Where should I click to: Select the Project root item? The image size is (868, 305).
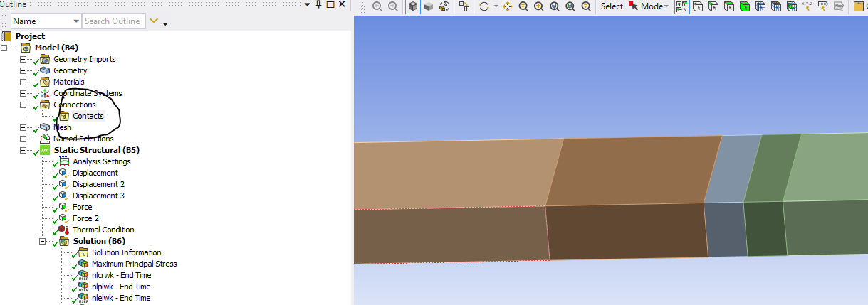30,36
